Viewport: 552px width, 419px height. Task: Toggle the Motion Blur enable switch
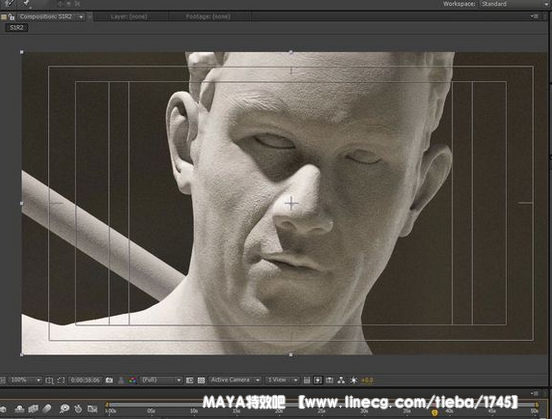point(46,409)
